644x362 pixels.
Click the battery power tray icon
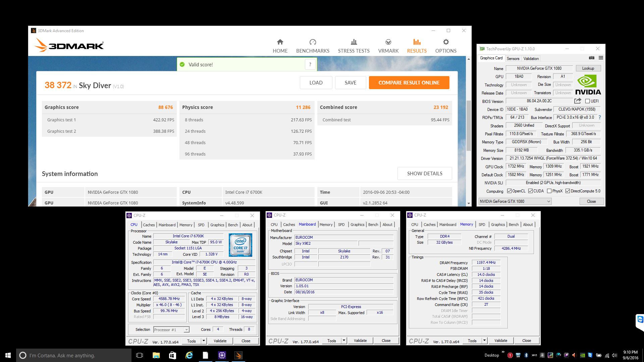pos(599,355)
